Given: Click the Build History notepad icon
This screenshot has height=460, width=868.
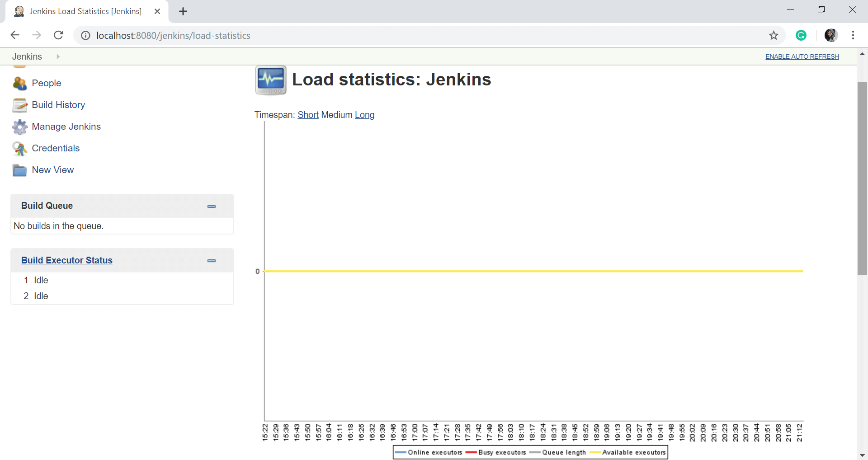Looking at the screenshot, I should (x=20, y=105).
